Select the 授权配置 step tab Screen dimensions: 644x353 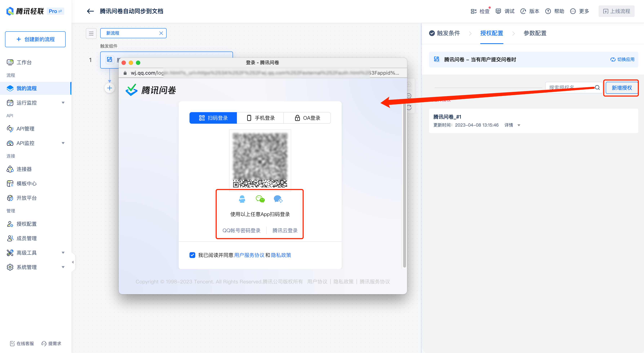tap(491, 33)
